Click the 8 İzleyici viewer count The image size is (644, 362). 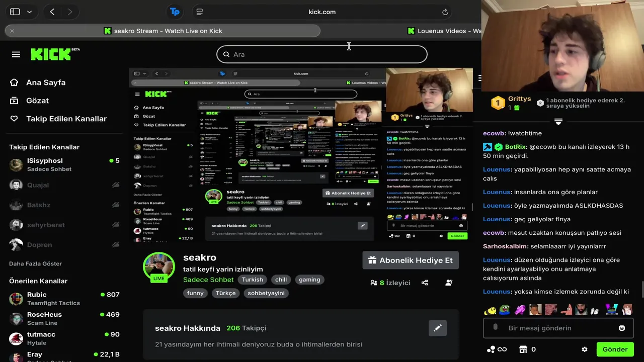(x=390, y=283)
